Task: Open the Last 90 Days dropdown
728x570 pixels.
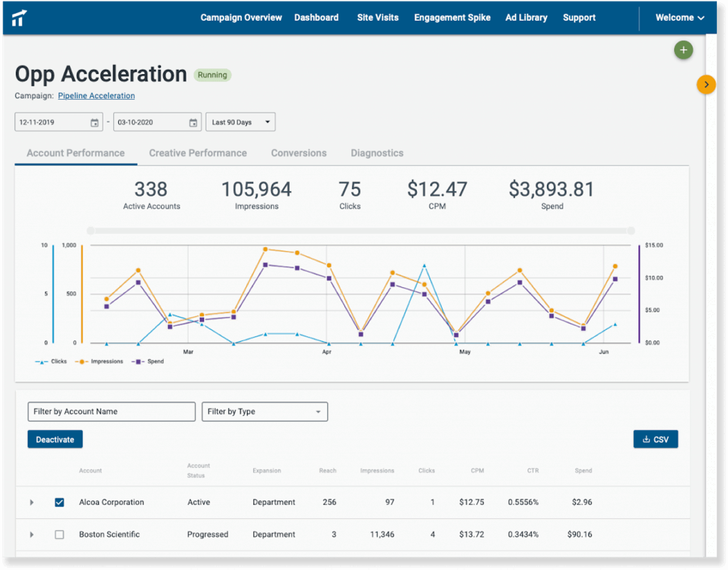Action: [240, 122]
